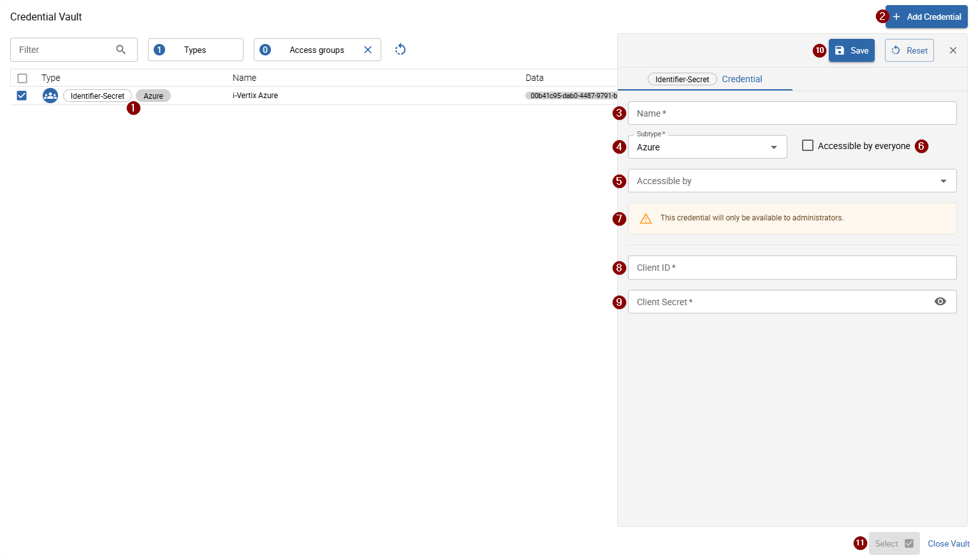Open the Subtype dropdown showing Azure
978x560 pixels.
click(x=708, y=147)
